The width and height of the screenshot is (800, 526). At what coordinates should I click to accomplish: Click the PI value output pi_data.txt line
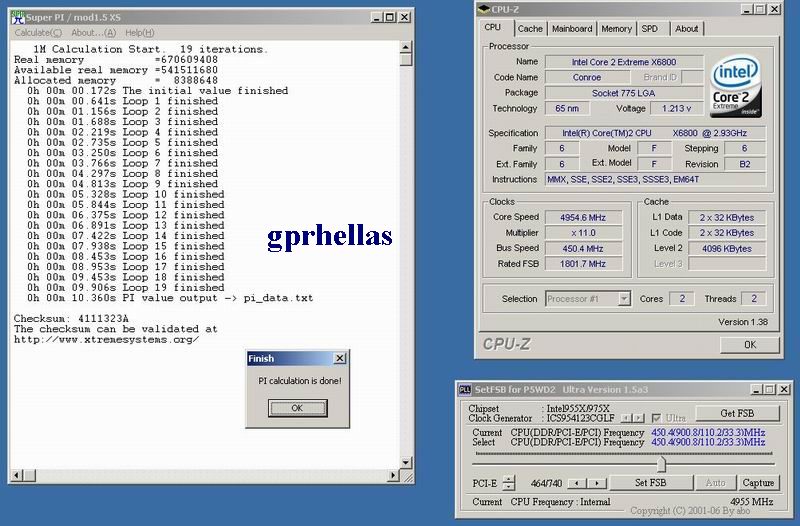tap(170, 298)
